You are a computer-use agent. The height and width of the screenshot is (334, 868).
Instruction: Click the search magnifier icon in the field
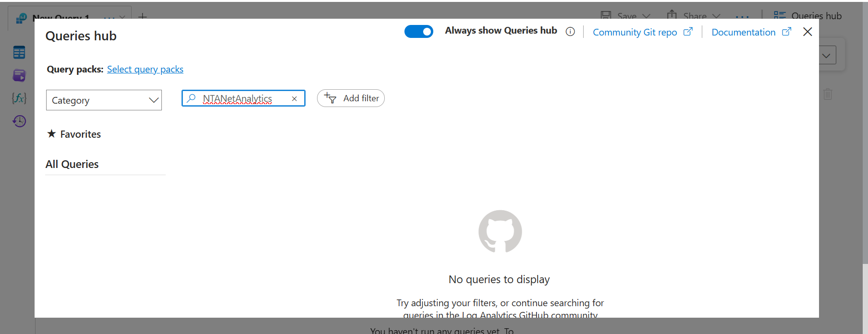191,98
